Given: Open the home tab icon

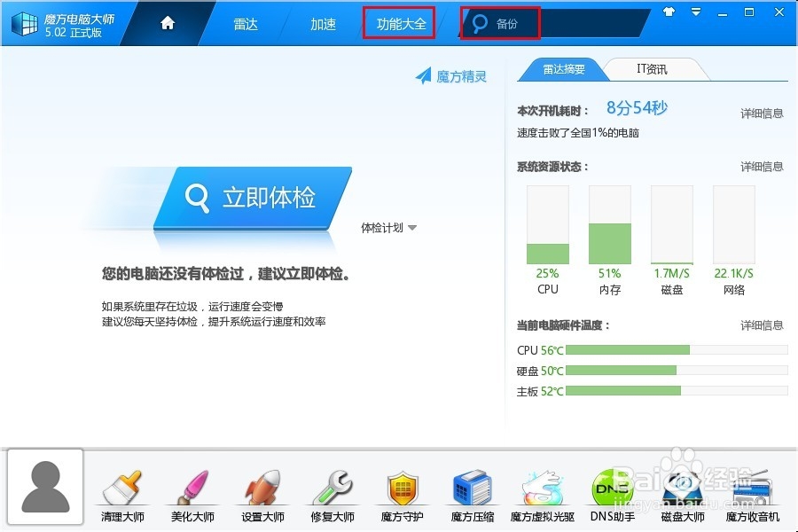Looking at the screenshot, I should (168, 23).
